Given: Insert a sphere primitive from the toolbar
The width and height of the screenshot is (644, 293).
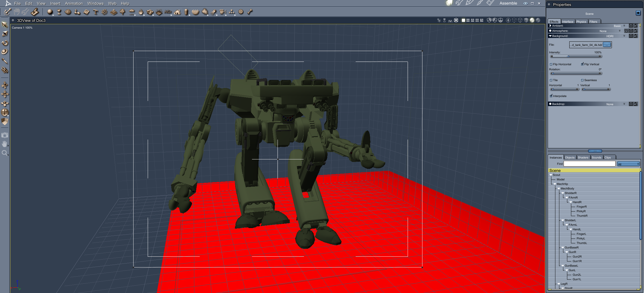Looking at the screenshot, I should point(50,12).
